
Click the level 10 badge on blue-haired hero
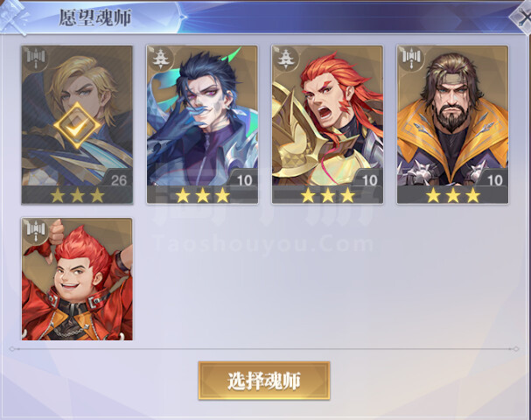point(244,179)
